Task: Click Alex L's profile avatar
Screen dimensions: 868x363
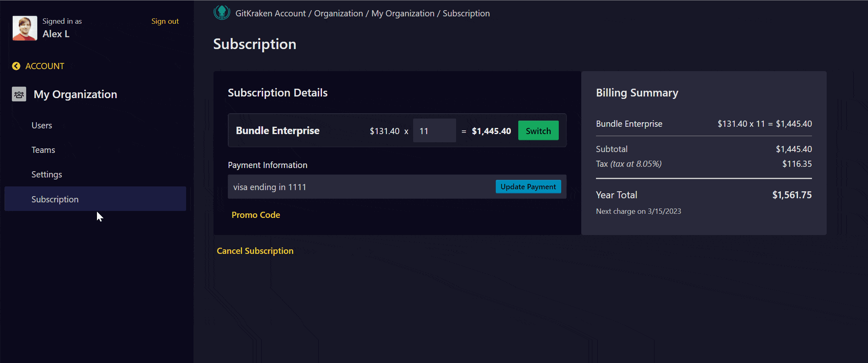Action: coord(25,28)
